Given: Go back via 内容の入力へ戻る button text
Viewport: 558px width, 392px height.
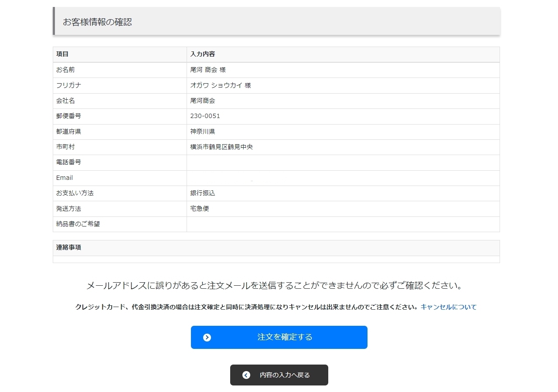Looking at the screenshot, I should [285, 375].
